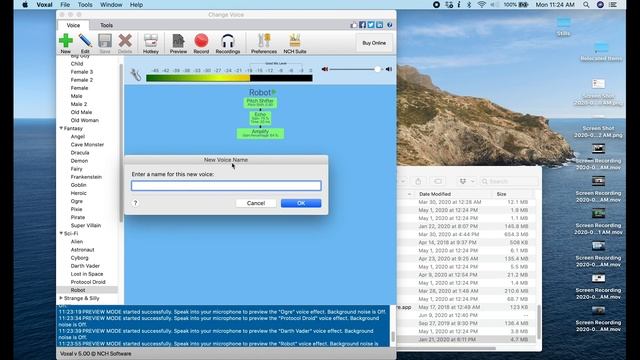Click the Edit pencil toolbar icon

85,41
